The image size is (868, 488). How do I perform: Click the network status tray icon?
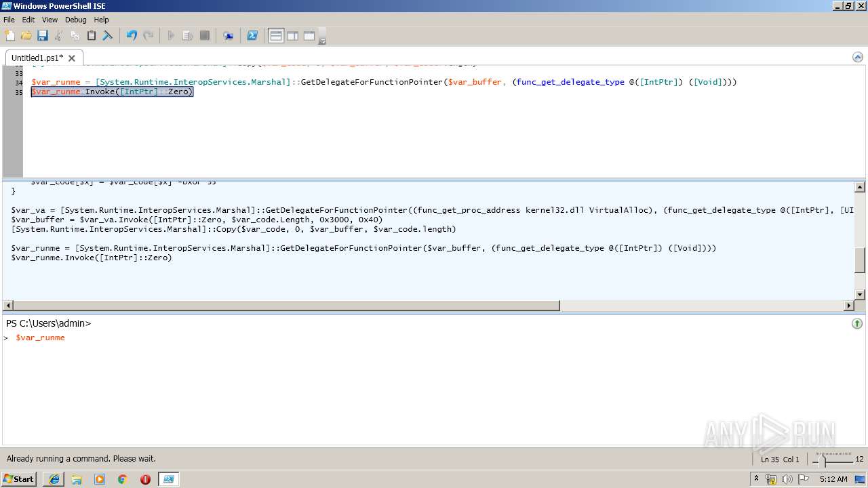point(771,479)
